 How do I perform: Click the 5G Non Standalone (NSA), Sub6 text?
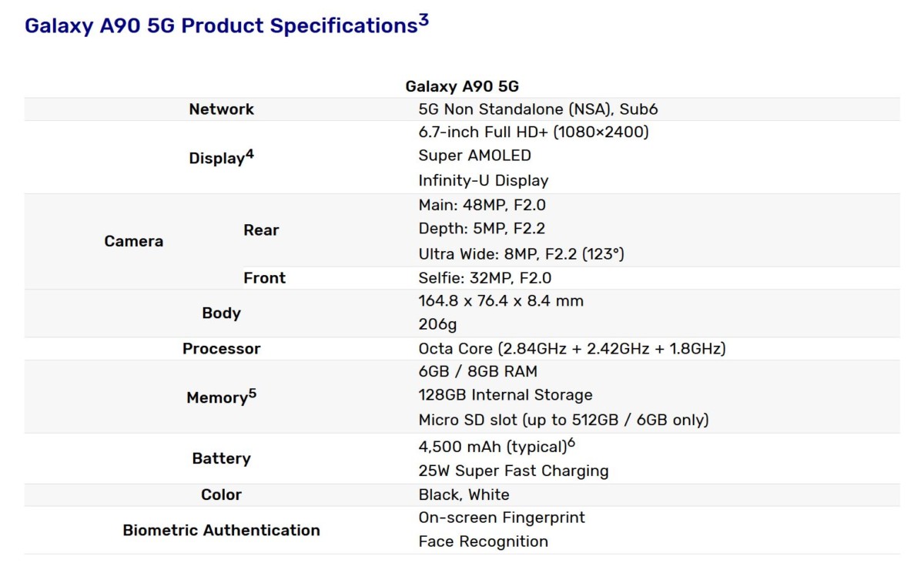coord(538,109)
